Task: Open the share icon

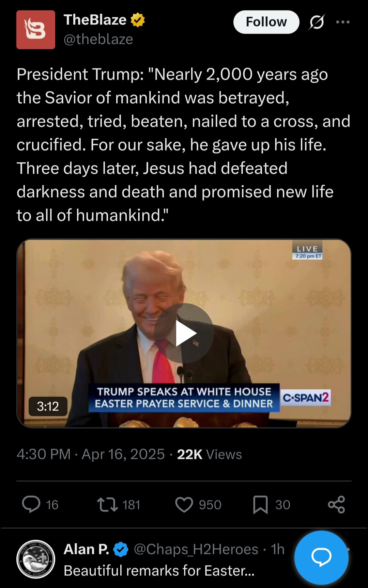Action: pyautogui.click(x=336, y=505)
